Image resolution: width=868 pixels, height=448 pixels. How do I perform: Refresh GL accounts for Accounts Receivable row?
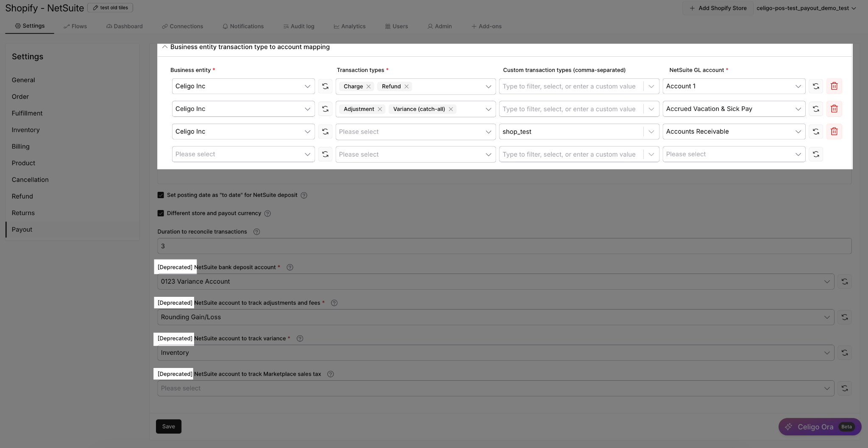(816, 132)
